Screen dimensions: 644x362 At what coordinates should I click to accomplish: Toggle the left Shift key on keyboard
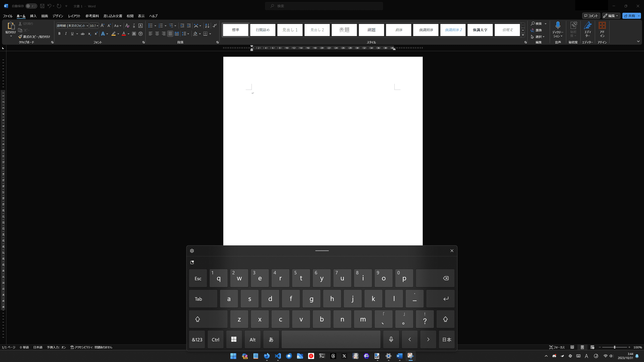[x=208, y=319]
